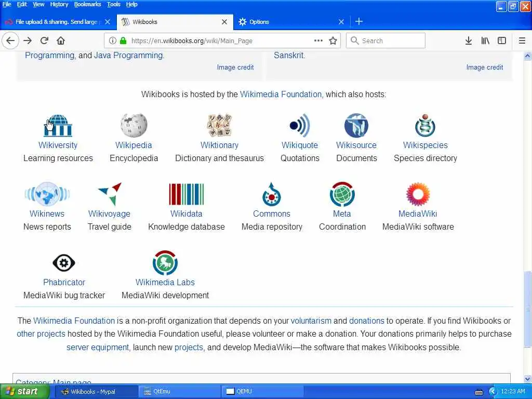
Task: Bookmark this page with the star icon
Action: (333, 41)
